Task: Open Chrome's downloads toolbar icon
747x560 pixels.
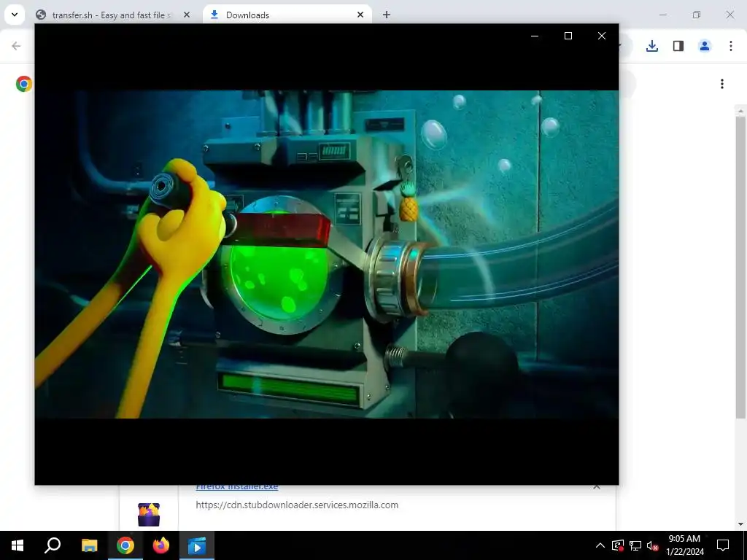Action: coord(651,46)
